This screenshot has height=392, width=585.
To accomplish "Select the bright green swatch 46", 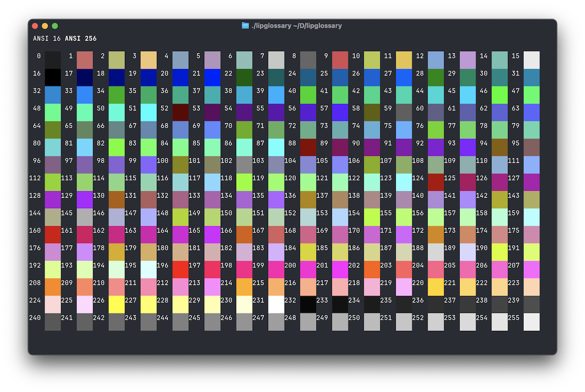I will point(499,95).
